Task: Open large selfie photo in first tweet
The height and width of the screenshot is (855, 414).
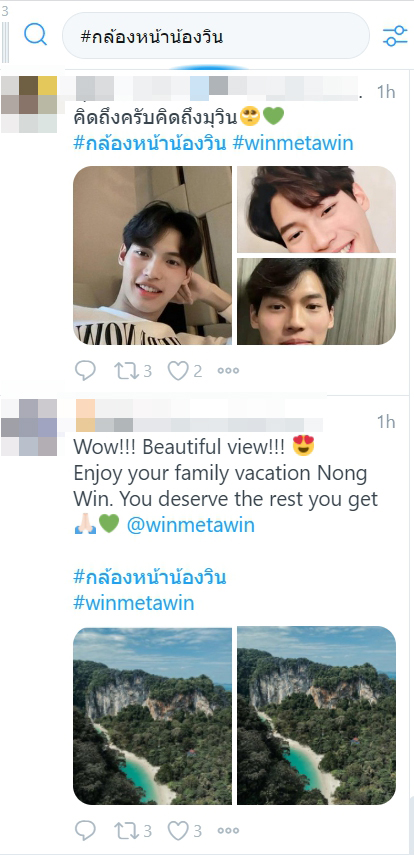Action: 152,255
